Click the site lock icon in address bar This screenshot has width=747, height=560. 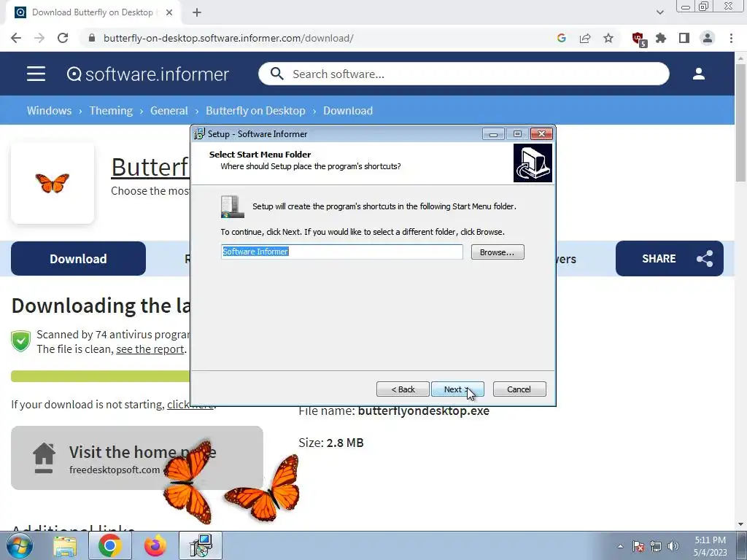[92, 38]
